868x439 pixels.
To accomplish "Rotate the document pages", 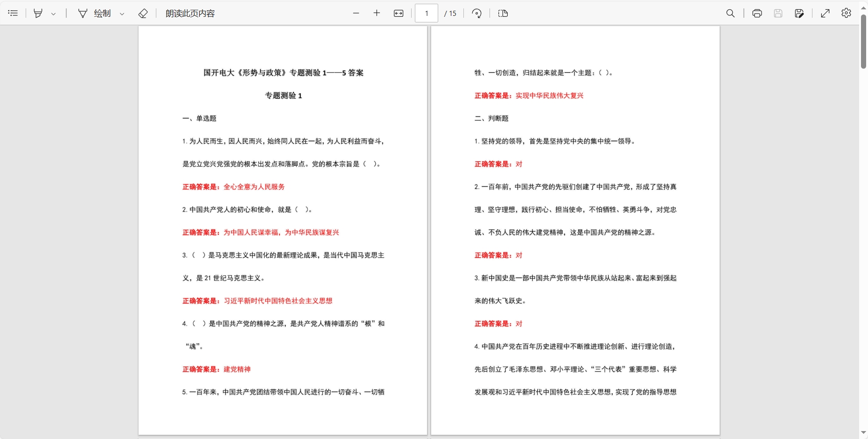I will tap(477, 13).
